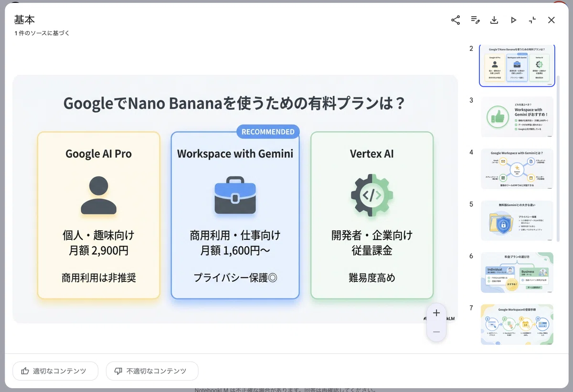Open the edit-prompt list icon
The height and width of the screenshot is (392, 573).
click(x=475, y=20)
